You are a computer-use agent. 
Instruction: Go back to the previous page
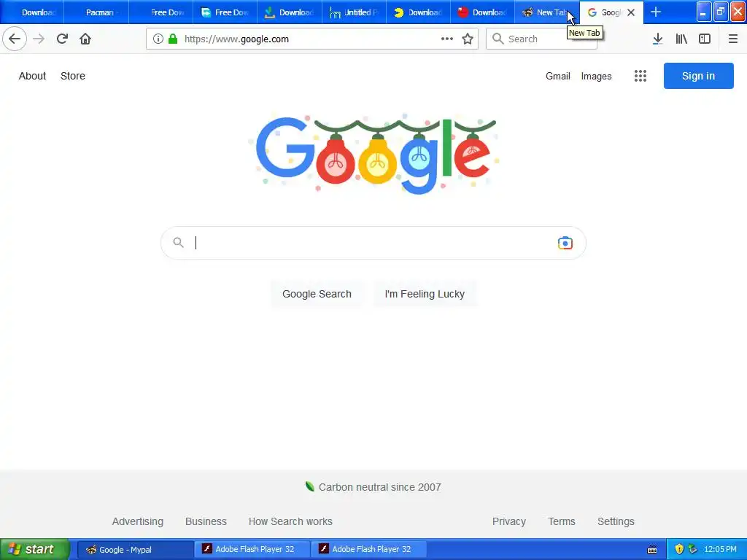coord(15,39)
